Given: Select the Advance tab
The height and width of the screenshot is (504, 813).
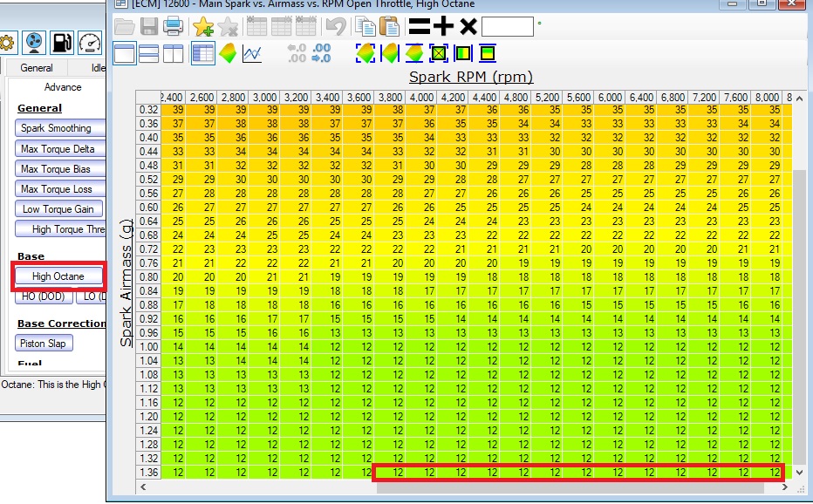Looking at the screenshot, I should [x=63, y=87].
